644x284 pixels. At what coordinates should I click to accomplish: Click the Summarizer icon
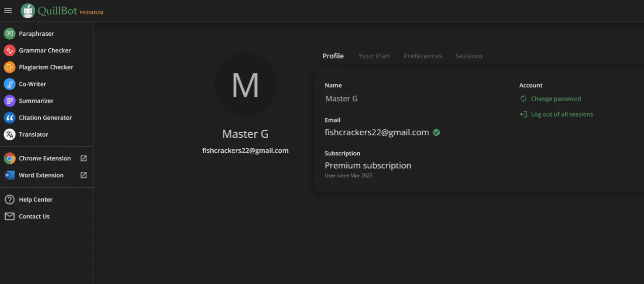(10, 101)
